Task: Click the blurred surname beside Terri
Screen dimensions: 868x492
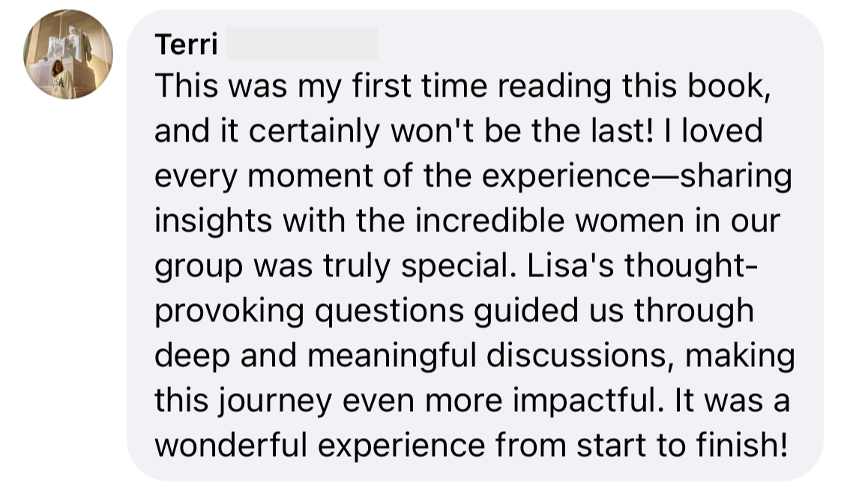Action: tap(301, 45)
